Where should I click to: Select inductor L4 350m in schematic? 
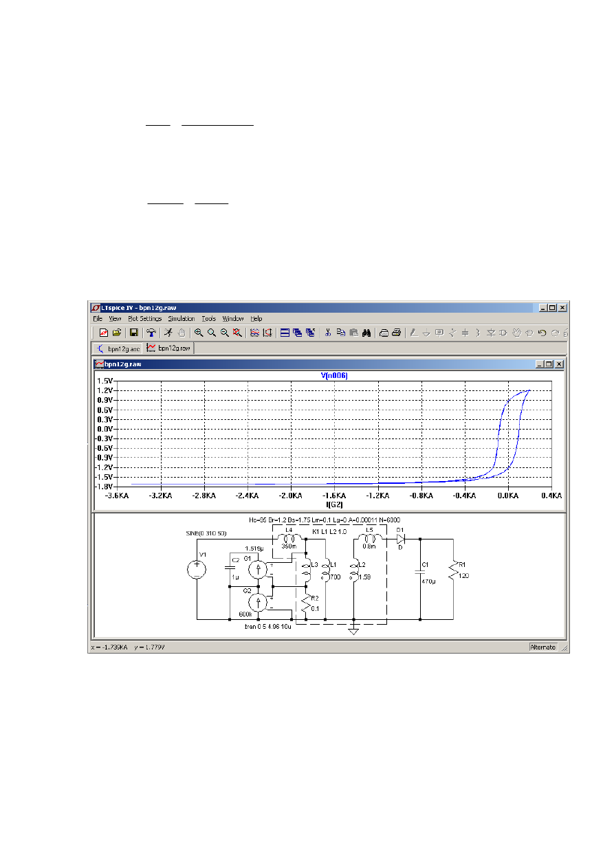tap(289, 539)
